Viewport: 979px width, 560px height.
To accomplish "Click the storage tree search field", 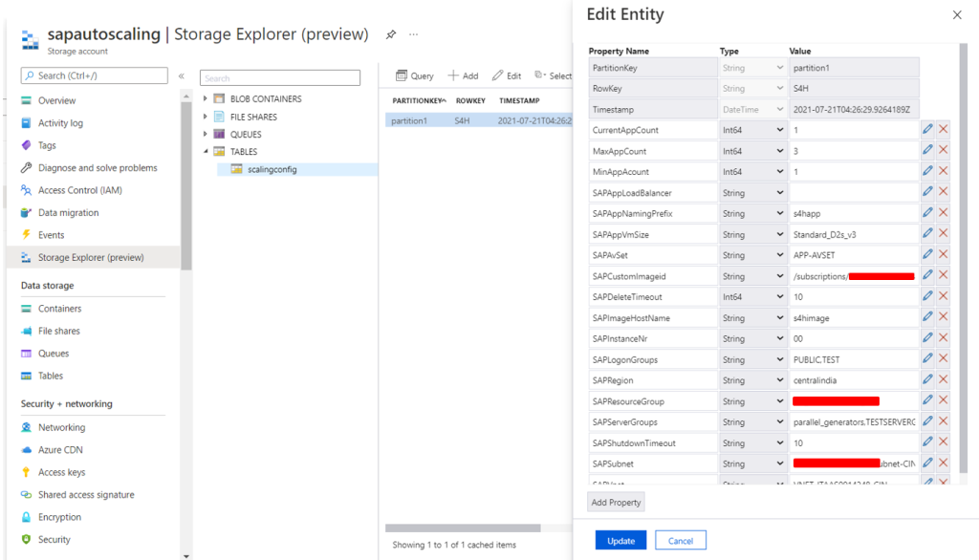I will (x=280, y=78).
